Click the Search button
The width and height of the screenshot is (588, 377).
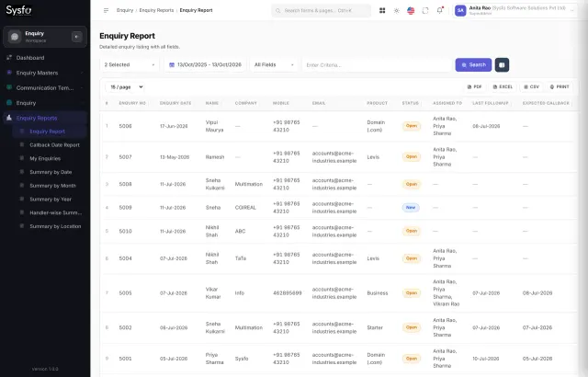coord(473,65)
